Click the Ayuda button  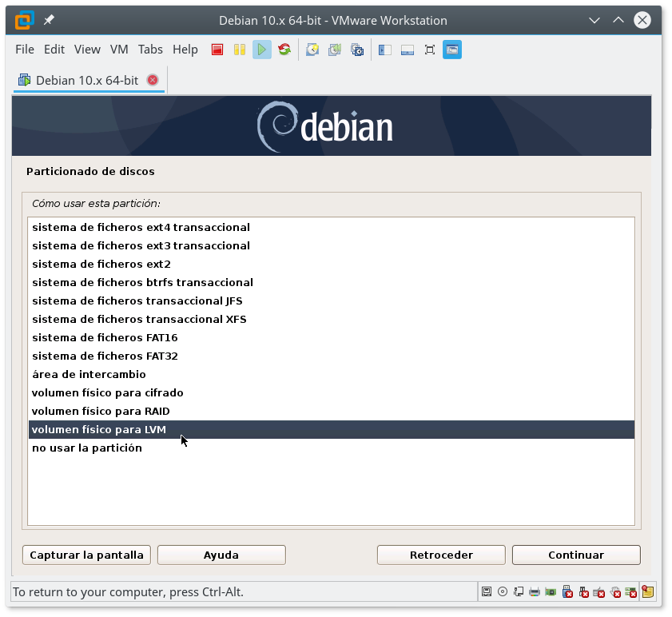point(221,555)
